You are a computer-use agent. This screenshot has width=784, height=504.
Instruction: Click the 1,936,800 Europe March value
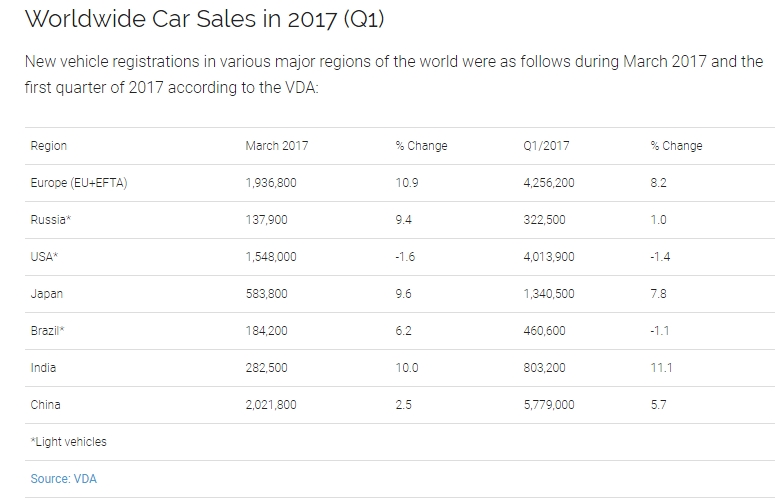pyautogui.click(x=271, y=183)
